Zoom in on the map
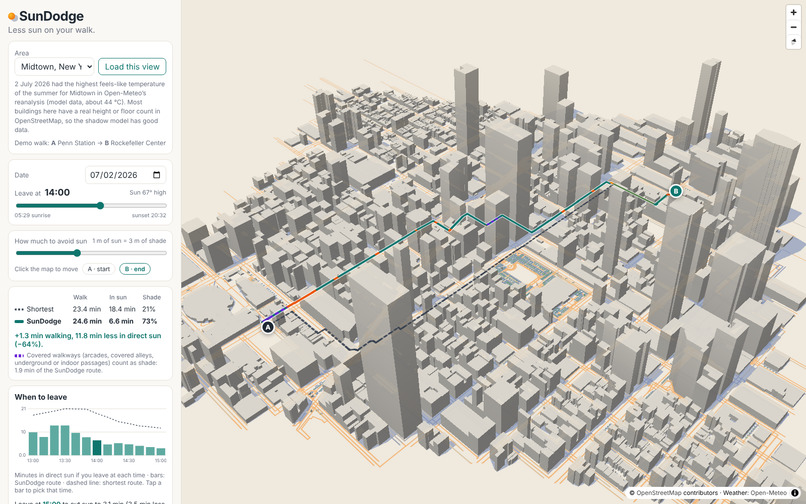 coord(793,12)
